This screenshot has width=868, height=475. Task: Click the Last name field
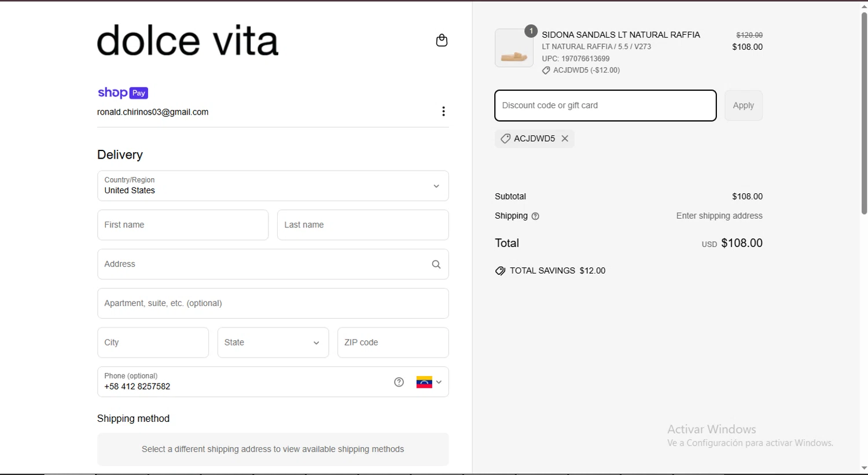click(363, 225)
